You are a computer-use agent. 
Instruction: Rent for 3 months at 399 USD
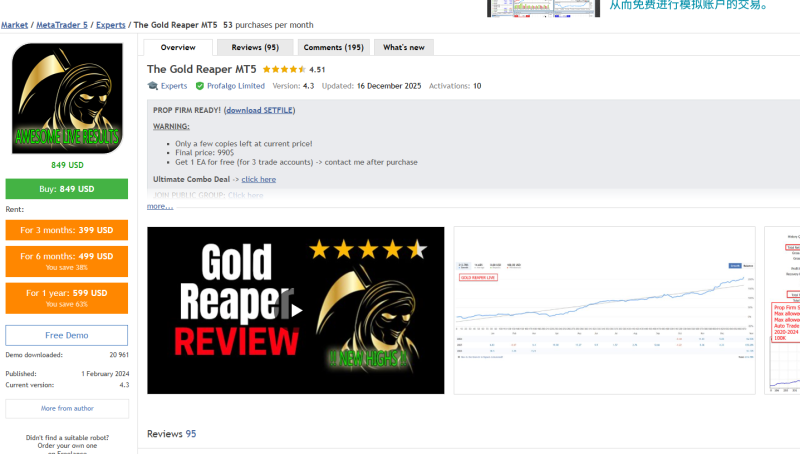click(x=67, y=230)
